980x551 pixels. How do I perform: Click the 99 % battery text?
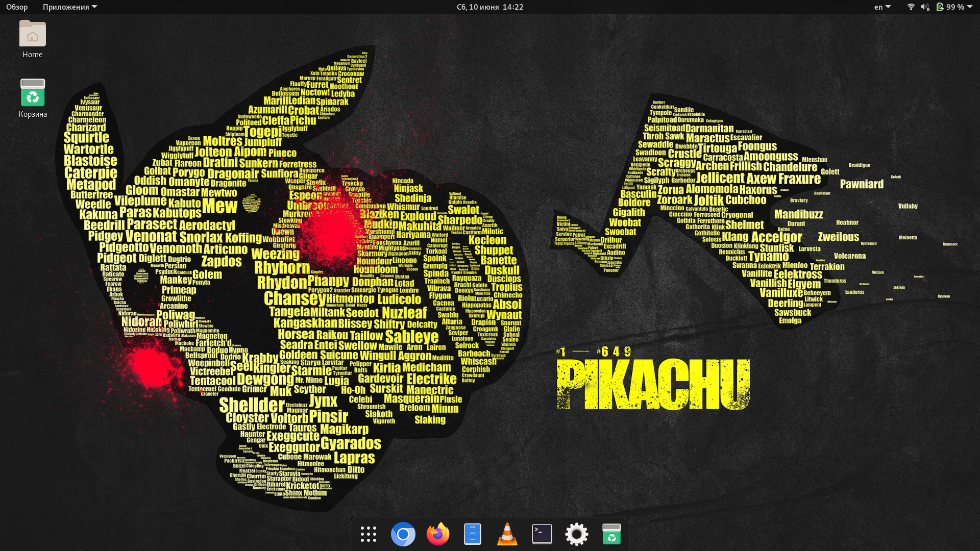955,7
